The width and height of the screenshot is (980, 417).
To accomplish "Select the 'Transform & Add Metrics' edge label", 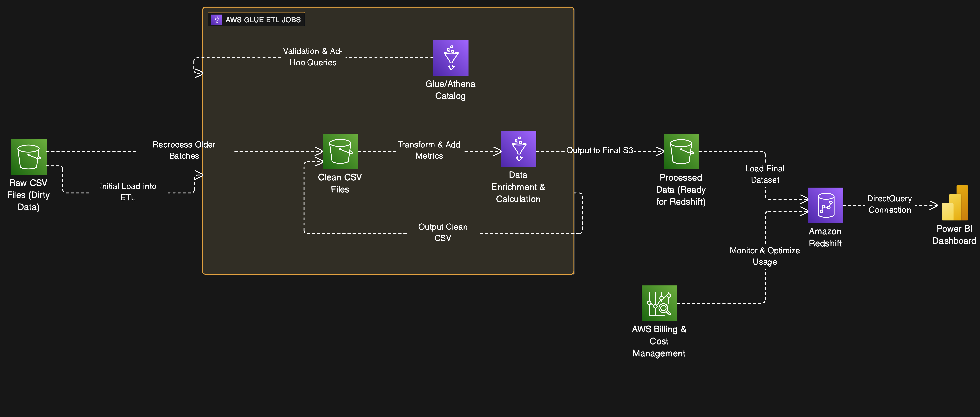I will click(429, 150).
